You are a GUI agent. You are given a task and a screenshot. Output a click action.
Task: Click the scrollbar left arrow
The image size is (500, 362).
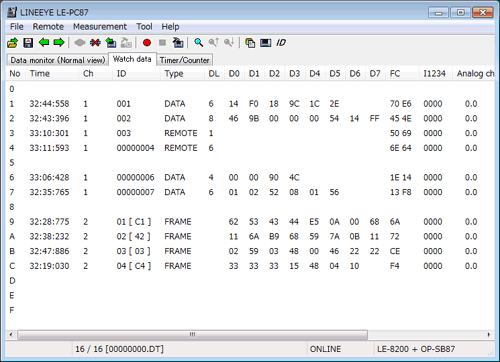11,334
